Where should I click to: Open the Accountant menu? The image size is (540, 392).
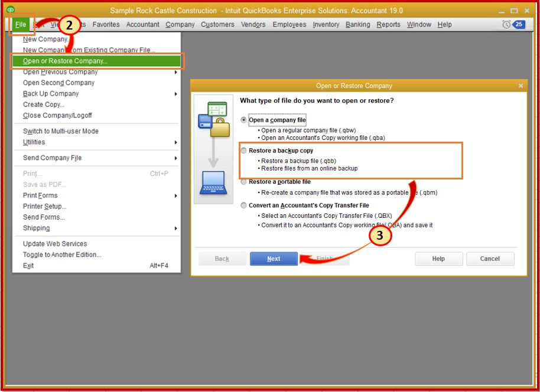point(142,24)
